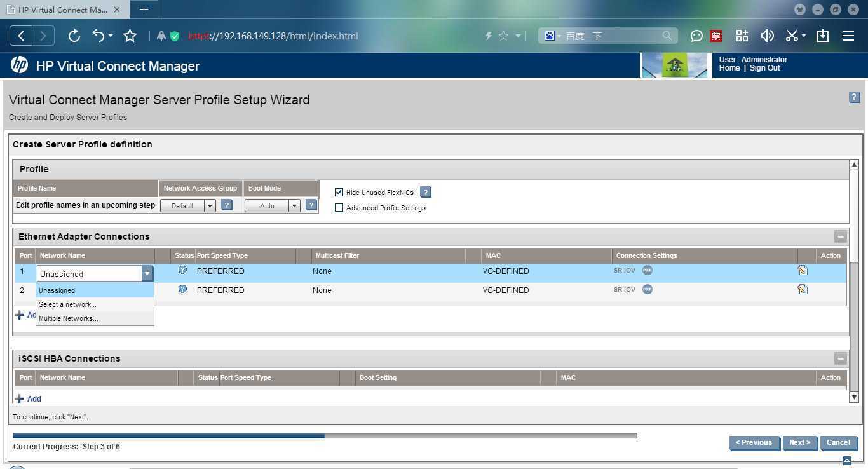Toggle port 1 Network Name dropdown arrow
This screenshot has width=868, height=469.
(147, 273)
